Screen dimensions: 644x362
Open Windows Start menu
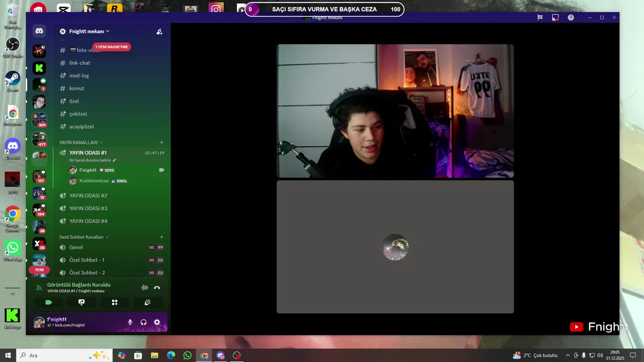(8, 355)
